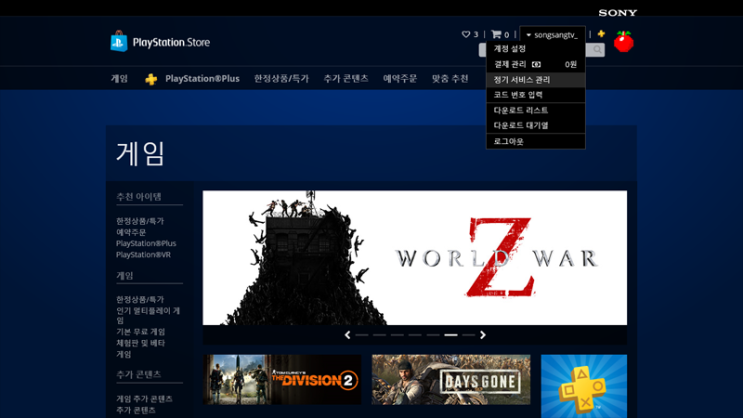Open the wishlist heart icon
Image resolution: width=743 pixels, height=418 pixels.
click(x=466, y=34)
